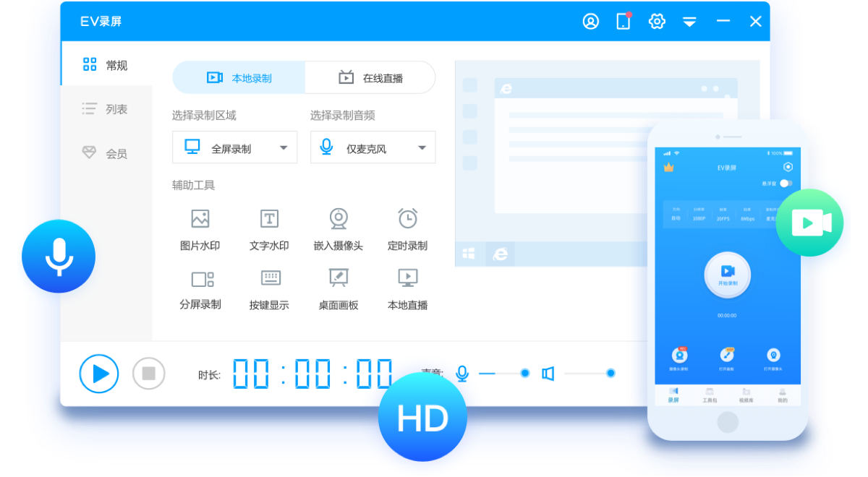
Task: Tap the 工具包 tab on the phone
Action: click(710, 395)
